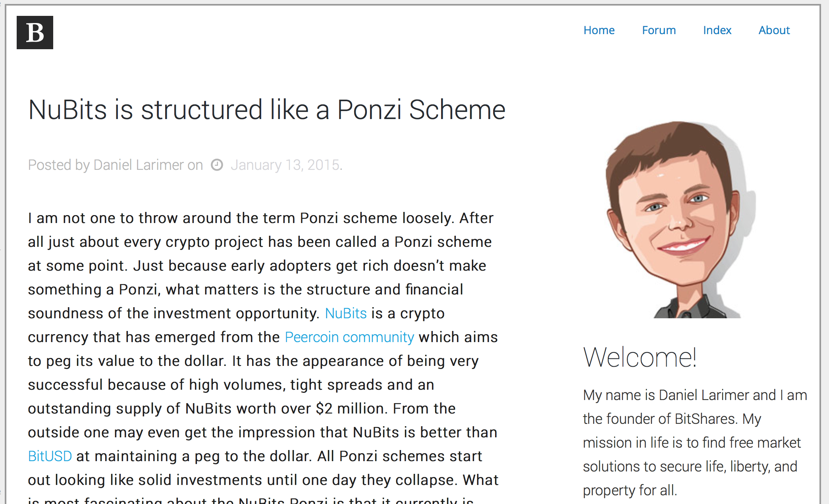Follow the NuBits hyperlink in the article

pos(346,314)
